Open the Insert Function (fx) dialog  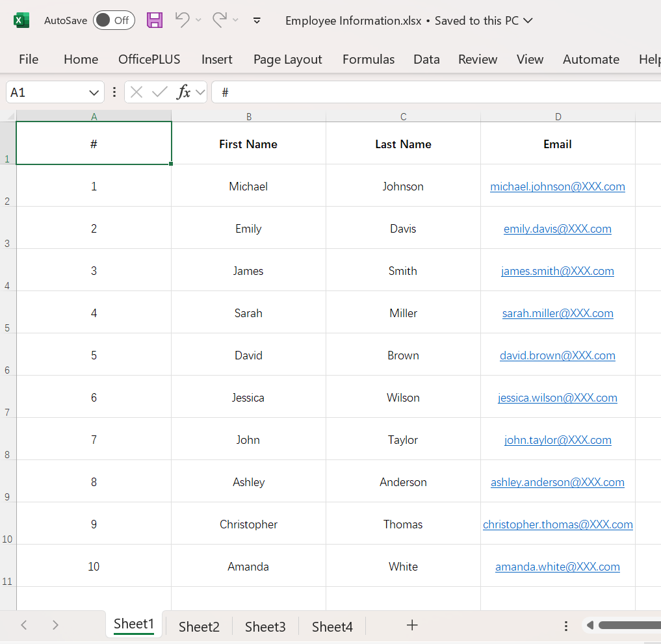(184, 92)
